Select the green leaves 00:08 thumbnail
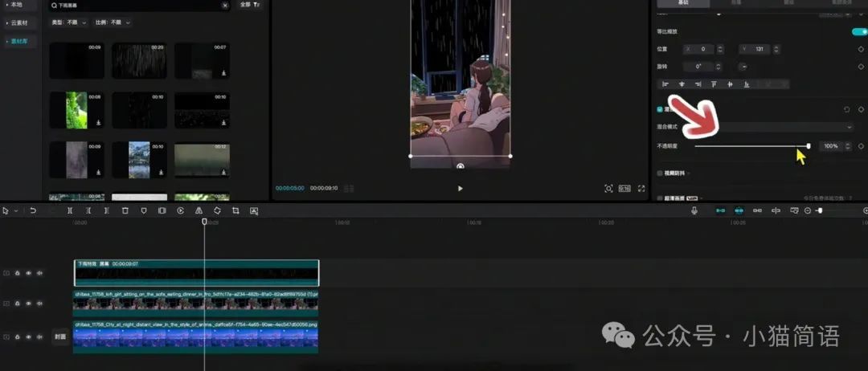868x371 pixels. pos(76,110)
